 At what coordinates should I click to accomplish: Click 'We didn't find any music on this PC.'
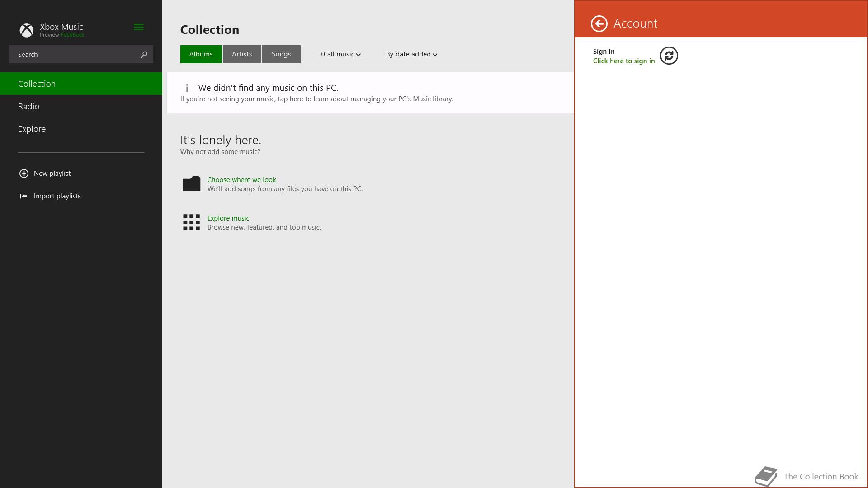click(268, 88)
